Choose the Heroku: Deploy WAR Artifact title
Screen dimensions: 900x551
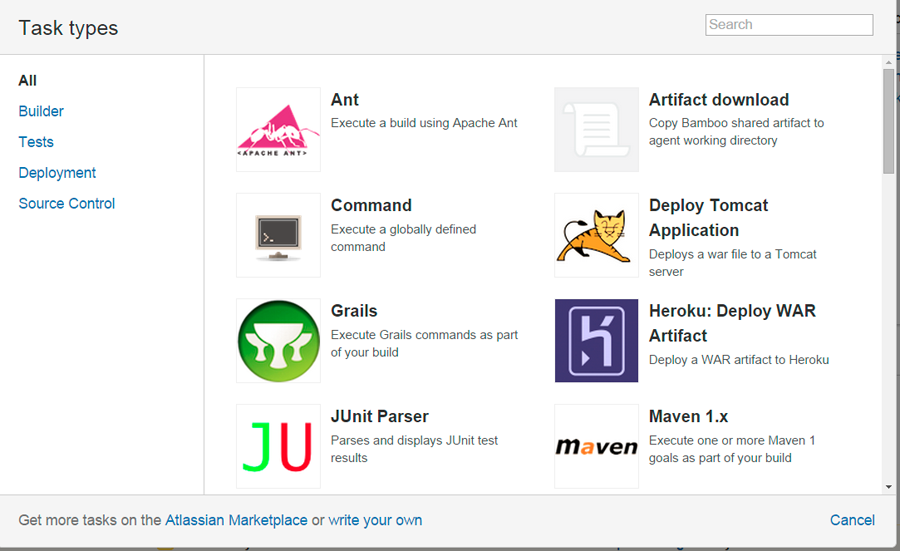point(732,323)
